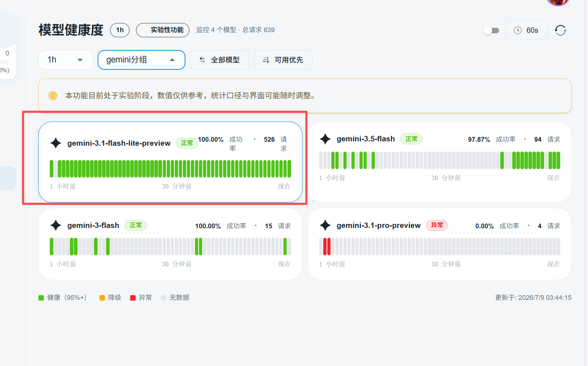588x366 pixels.
Task: Click the 100.00% value on gemini-3-flash
Action: coord(208,226)
